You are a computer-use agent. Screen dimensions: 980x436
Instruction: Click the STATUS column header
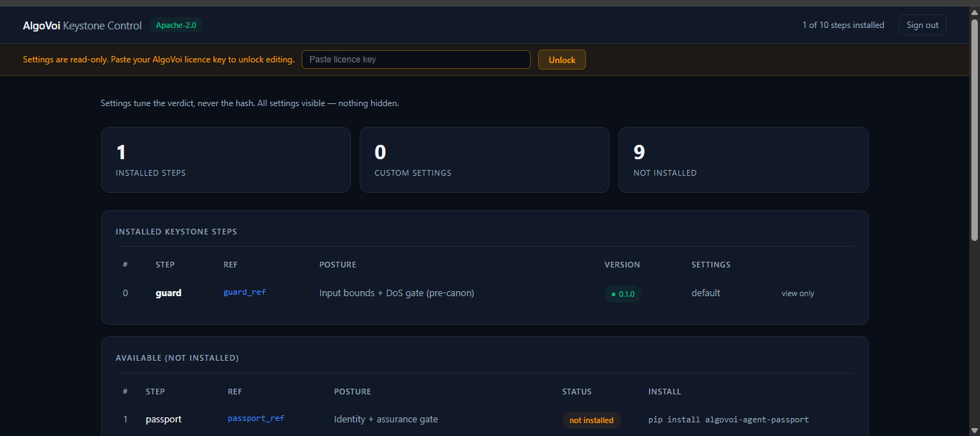tap(577, 392)
